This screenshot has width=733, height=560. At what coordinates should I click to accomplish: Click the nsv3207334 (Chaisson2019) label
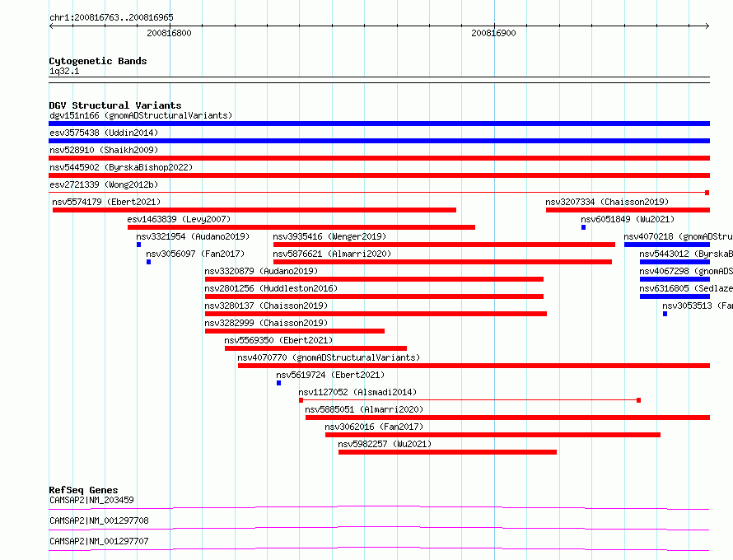tap(607, 202)
